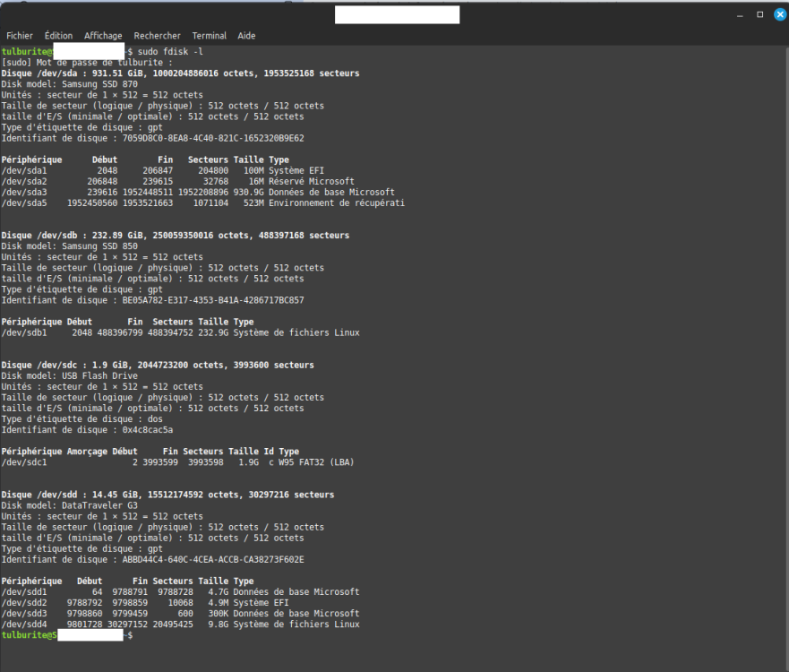Screen dimensions: 789x672
Task: Click the /dev/sdc1 partition row
Action: click(177, 462)
